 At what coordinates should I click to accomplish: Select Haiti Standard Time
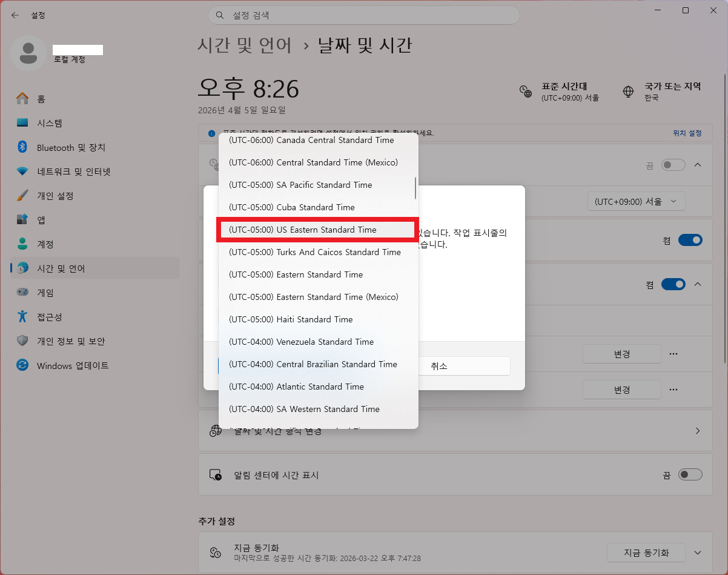[317, 319]
